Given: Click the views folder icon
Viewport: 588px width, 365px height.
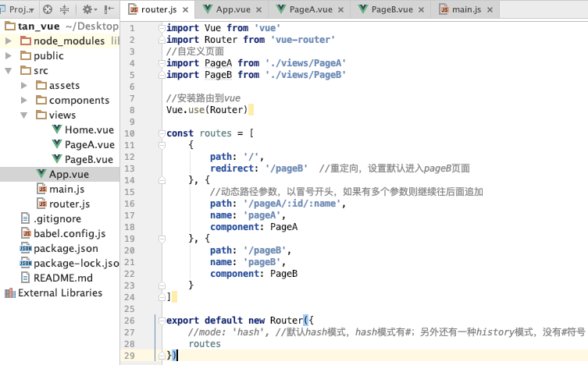Looking at the screenshot, I should (x=41, y=115).
